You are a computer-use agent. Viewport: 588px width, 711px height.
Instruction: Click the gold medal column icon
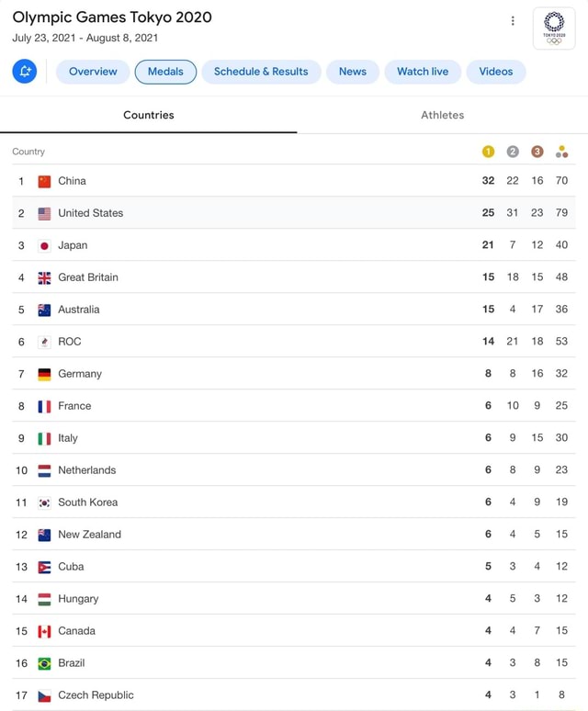488,152
